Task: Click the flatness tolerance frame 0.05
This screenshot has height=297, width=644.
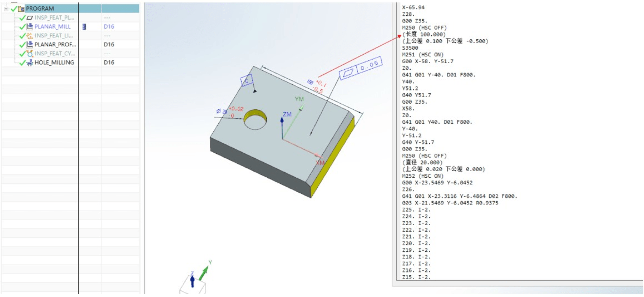Action: click(x=360, y=68)
